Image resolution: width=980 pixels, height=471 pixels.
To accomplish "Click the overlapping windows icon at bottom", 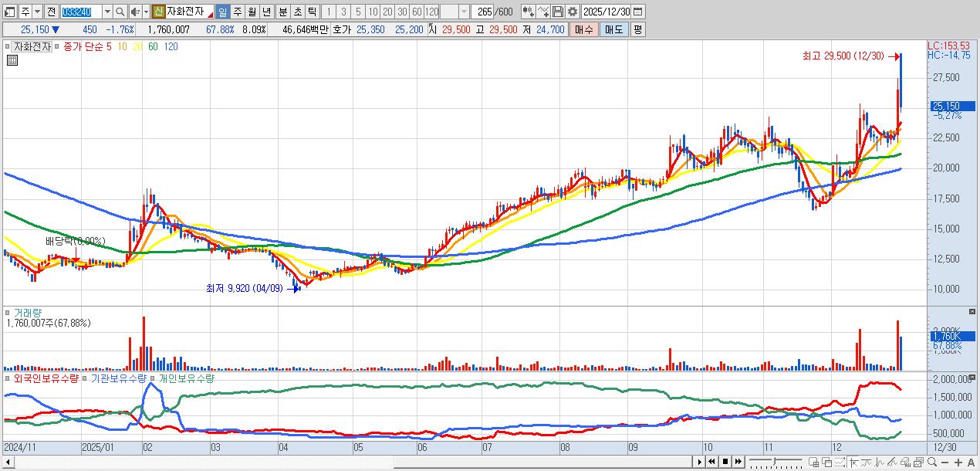I will [826, 462].
